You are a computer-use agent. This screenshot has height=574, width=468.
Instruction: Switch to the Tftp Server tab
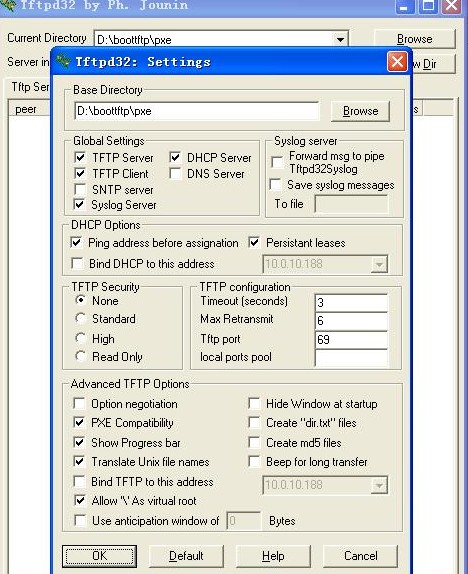[30, 87]
